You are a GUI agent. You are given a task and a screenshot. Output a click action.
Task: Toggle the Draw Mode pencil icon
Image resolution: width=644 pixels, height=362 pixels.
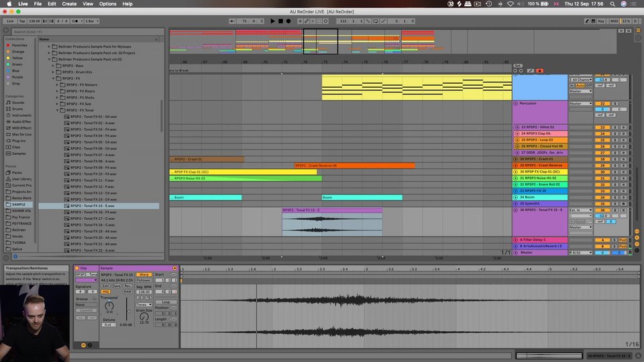coord(587,21)
